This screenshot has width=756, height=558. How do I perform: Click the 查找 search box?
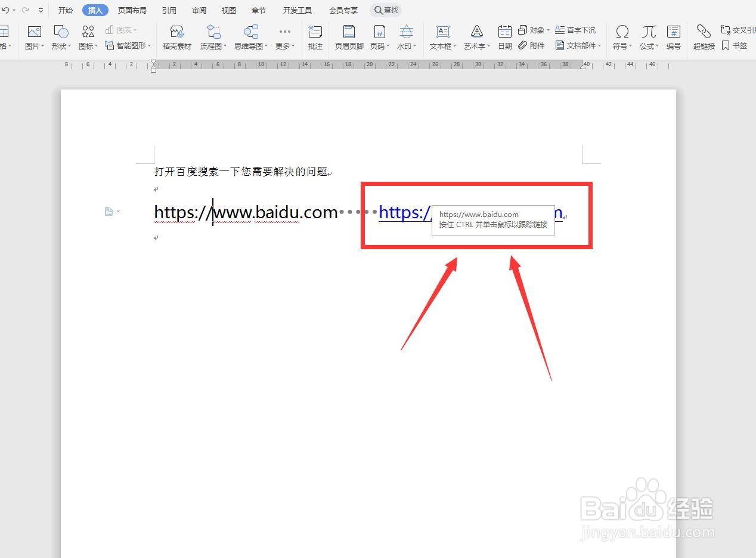pos(386,10)
